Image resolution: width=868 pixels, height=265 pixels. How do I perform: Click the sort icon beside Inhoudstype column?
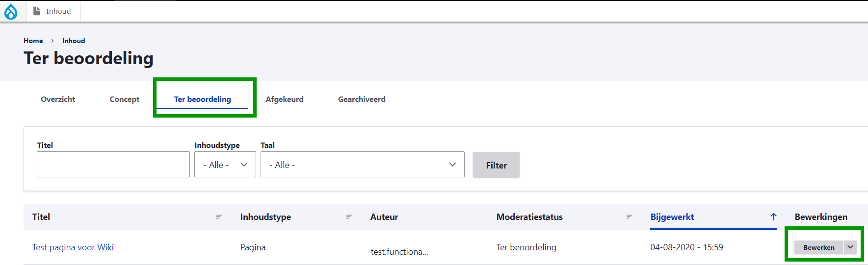tap(349, 217)
